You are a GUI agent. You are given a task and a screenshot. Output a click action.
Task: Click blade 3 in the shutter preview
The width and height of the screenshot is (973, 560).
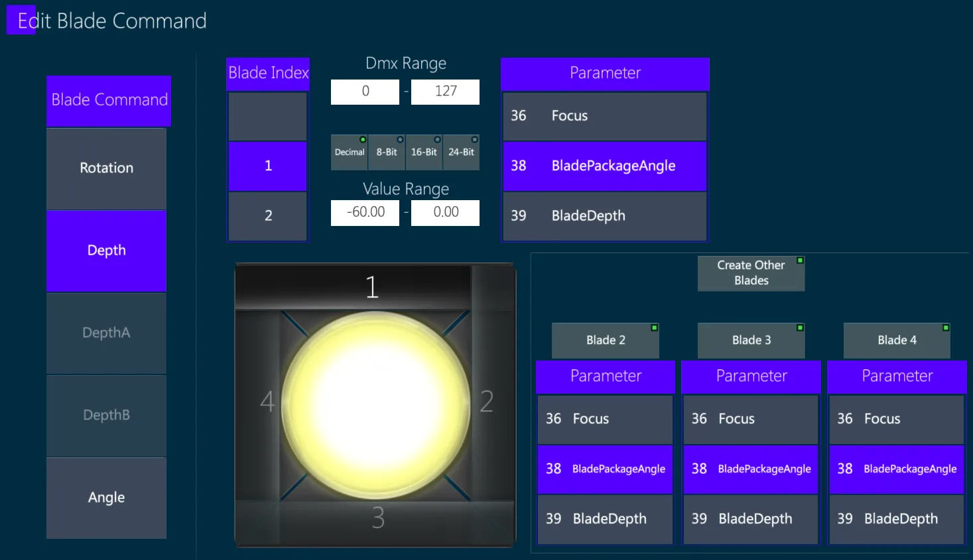click(x=377, y=518)
